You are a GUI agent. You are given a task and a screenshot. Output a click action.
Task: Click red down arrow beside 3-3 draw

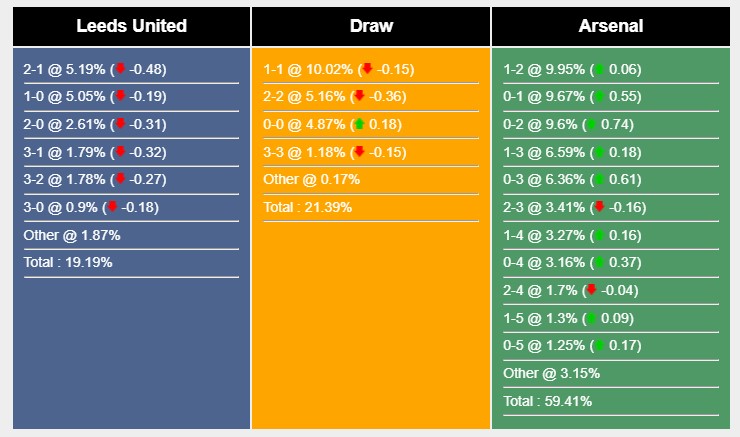pos(359,152)
